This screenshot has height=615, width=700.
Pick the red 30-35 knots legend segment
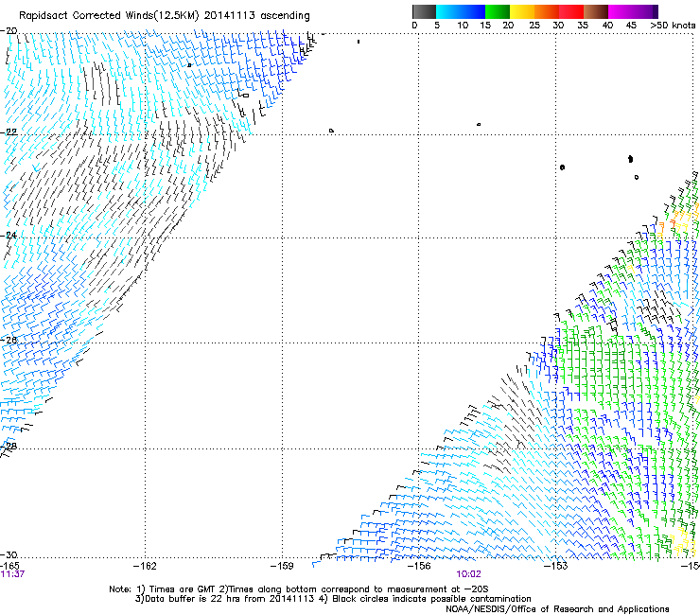click(571, 11)
